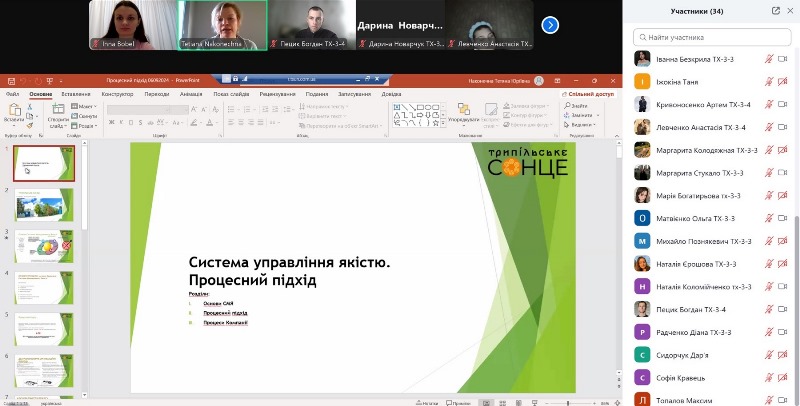Expand the Create Slide (Створити слайд) dropdown
The width and height of the screenshot is (800, 406).
(58, 126)
